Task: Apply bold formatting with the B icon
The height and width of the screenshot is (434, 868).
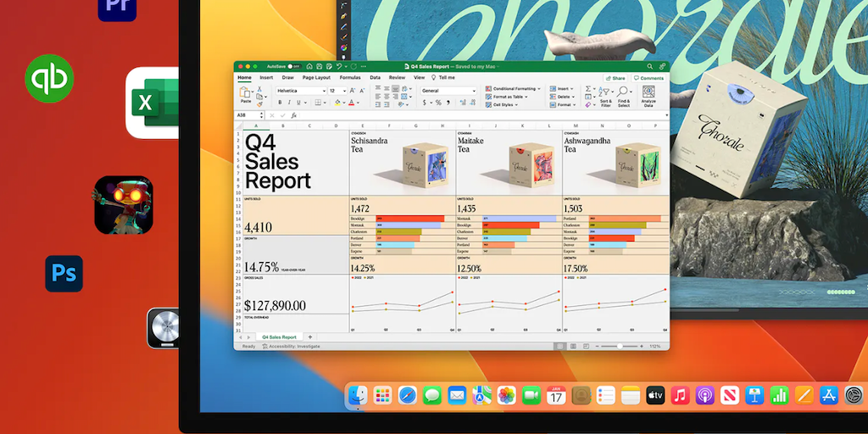Action: point(280,102)
